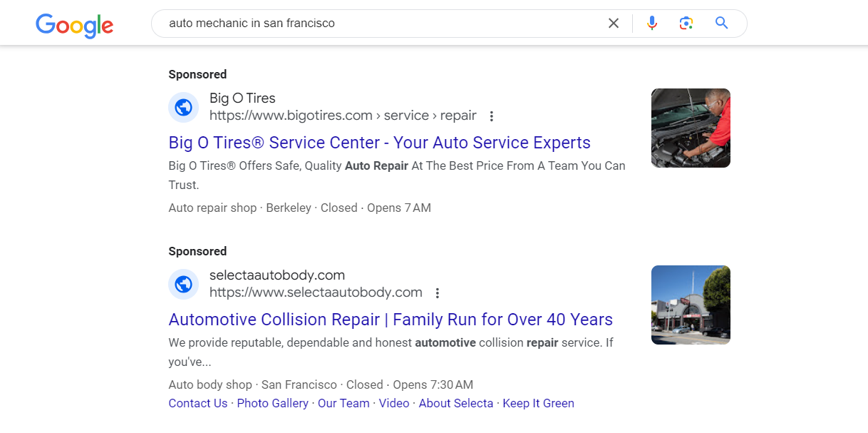
Task: Click the bigotires.com service repair URL
Action: [x=343, y=116]
